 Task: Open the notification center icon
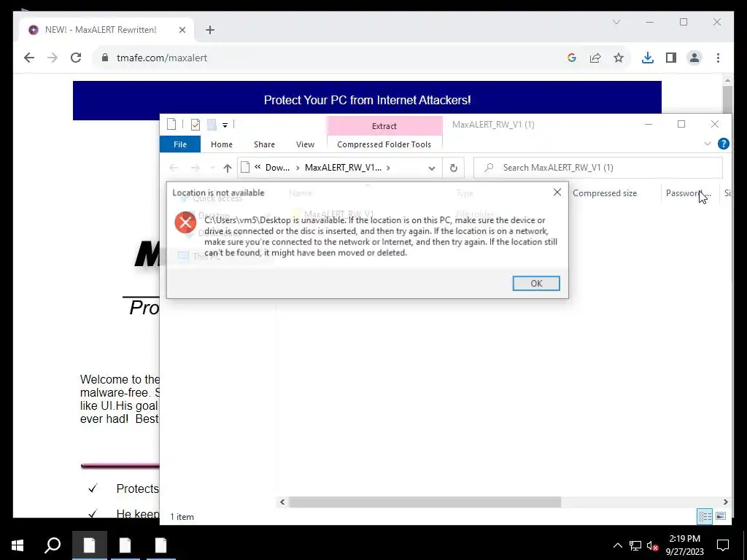click(723, 545)
